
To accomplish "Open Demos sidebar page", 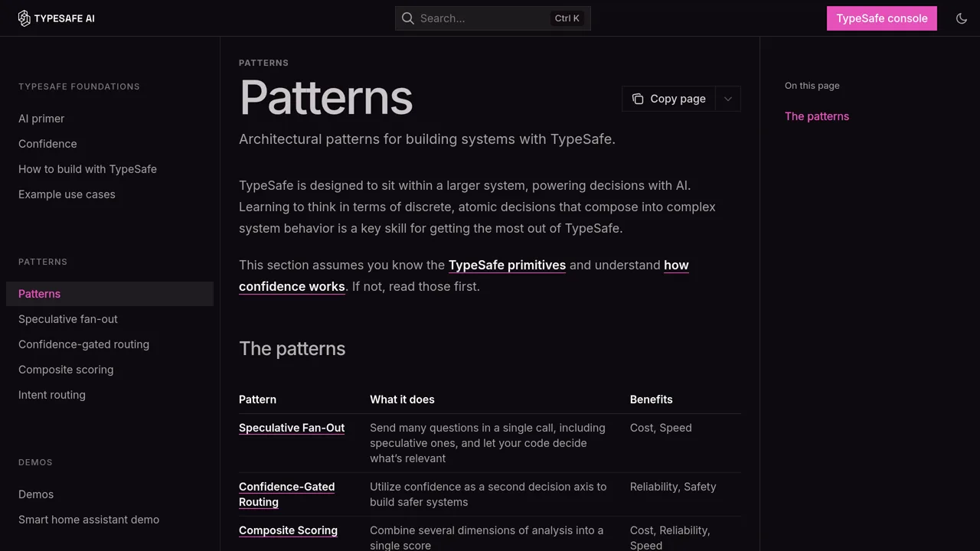I will click(36, 494).
